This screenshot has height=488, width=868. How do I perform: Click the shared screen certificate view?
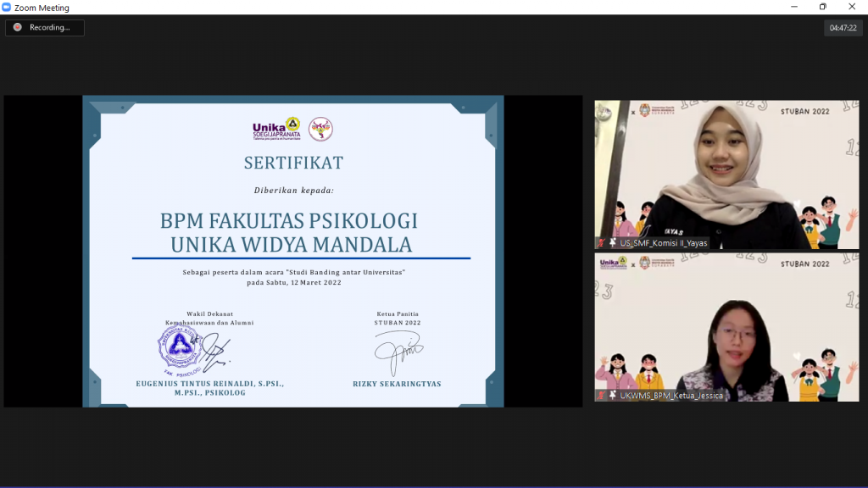click(292, 251)
